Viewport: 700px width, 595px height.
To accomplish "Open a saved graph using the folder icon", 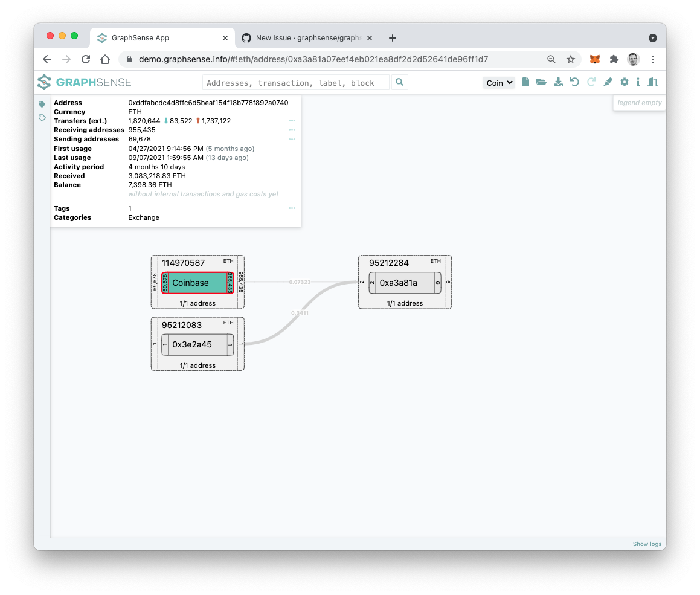I will tap(541, 82).
